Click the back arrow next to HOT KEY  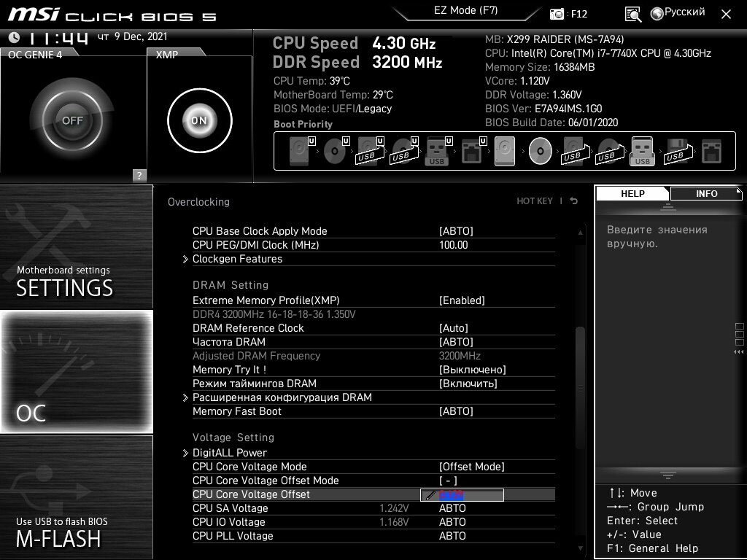click(x=574, y=201)
